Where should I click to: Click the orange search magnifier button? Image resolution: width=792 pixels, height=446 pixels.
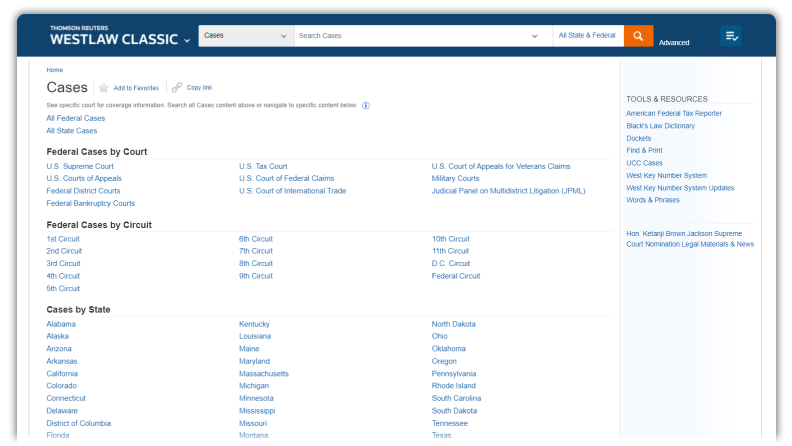(638, 36)
